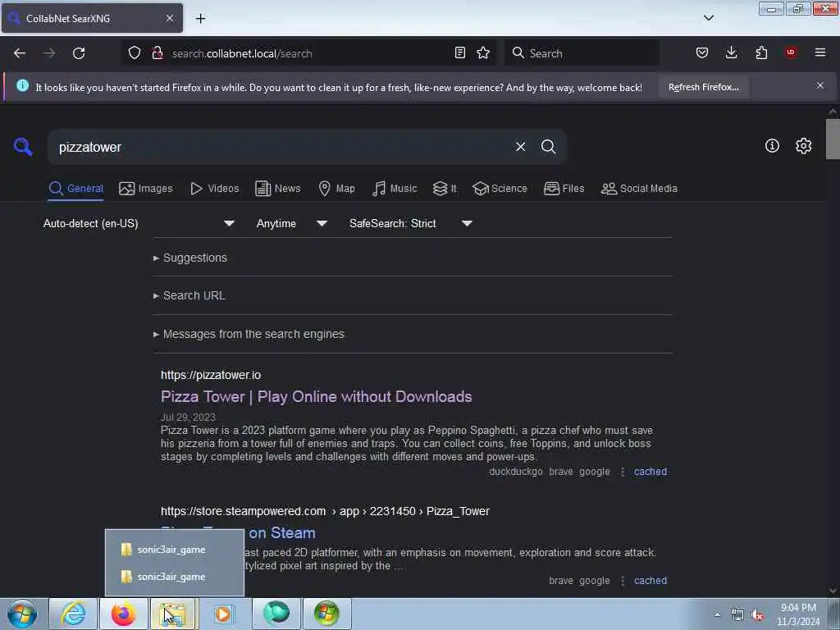Screen dimensions: 840x630
Task: Open more options dots for Steam result
Action: [622, 581]
